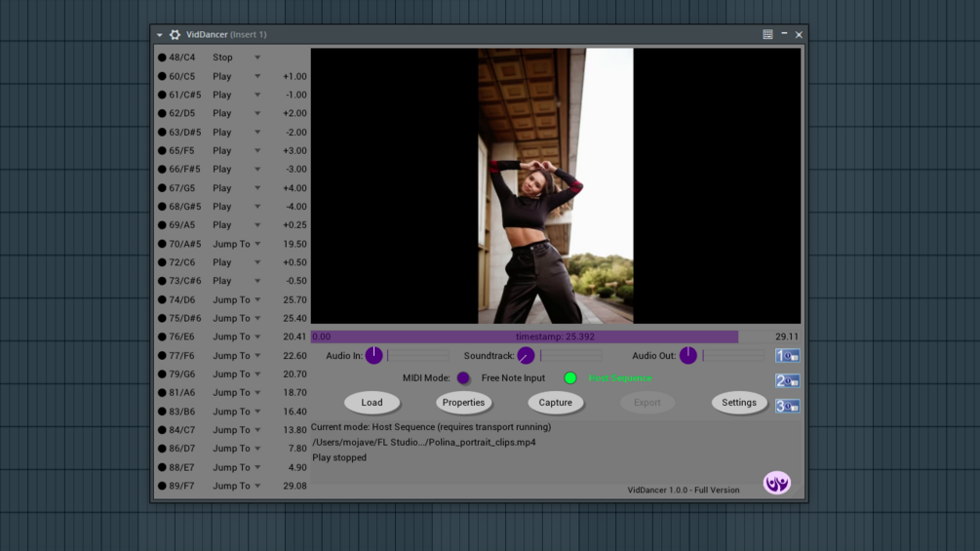The height and width of the screenshot is (551, 980).
Task: Click the Soundtrack level meter
Action: pyautogui.click(x=570, y=355)
